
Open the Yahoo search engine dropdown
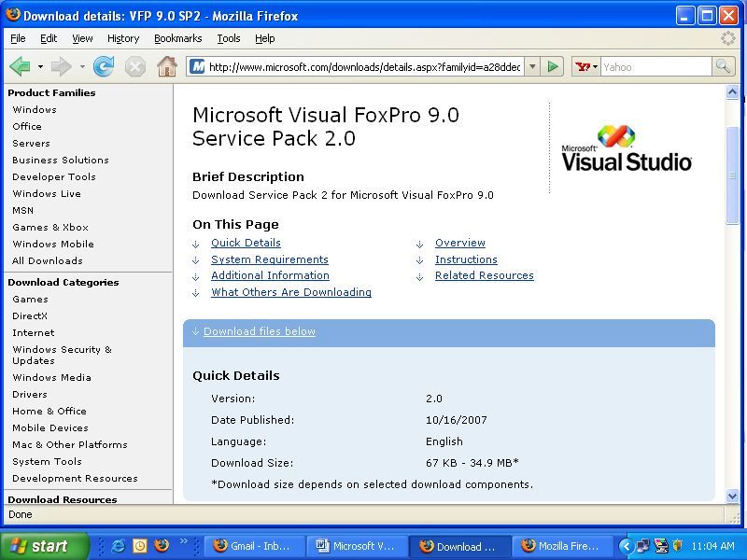coord(586,66)
